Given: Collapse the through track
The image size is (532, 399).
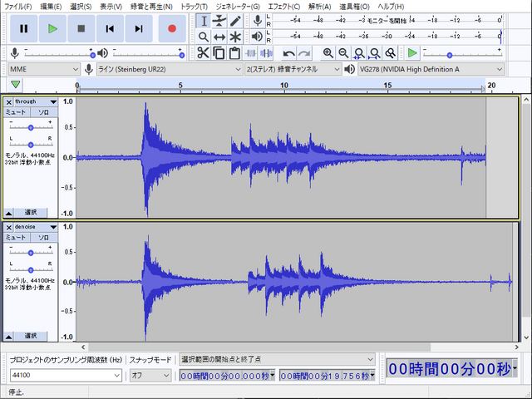Looking at the screenshot, I should point(8,213).
